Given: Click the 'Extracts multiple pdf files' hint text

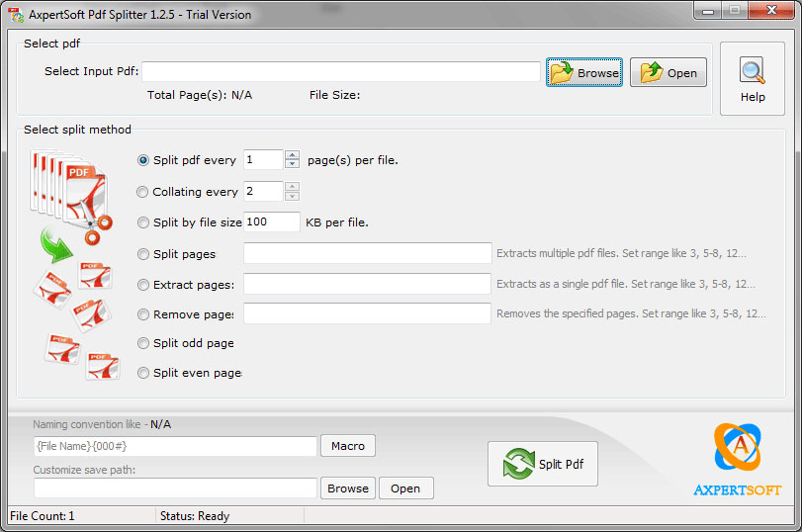Looking at the screenshot, I should coord(621,253).
